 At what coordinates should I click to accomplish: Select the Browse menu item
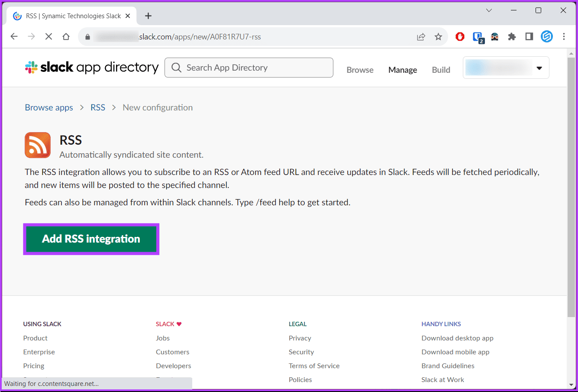click(x=360, y=69)
